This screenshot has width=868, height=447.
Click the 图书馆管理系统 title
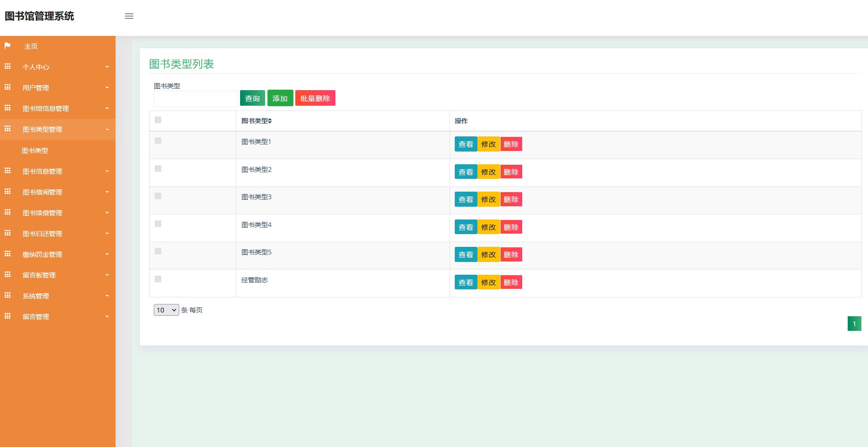40,16
